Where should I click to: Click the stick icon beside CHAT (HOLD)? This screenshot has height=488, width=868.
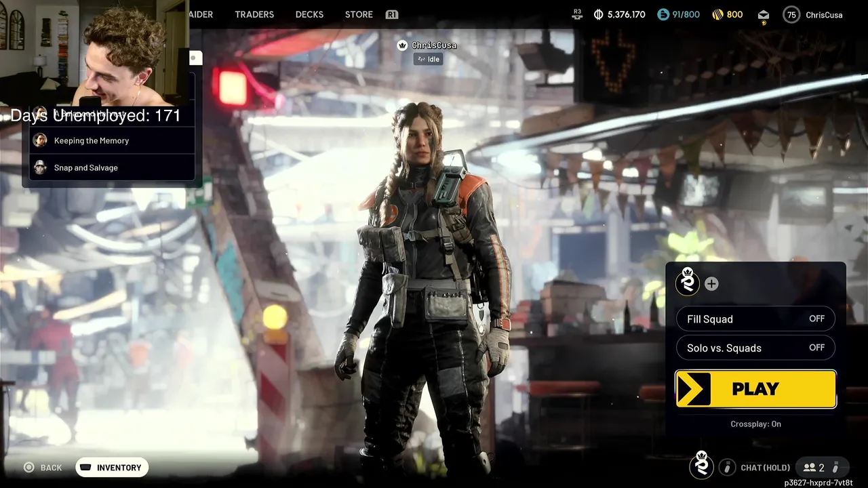(727, 467)
